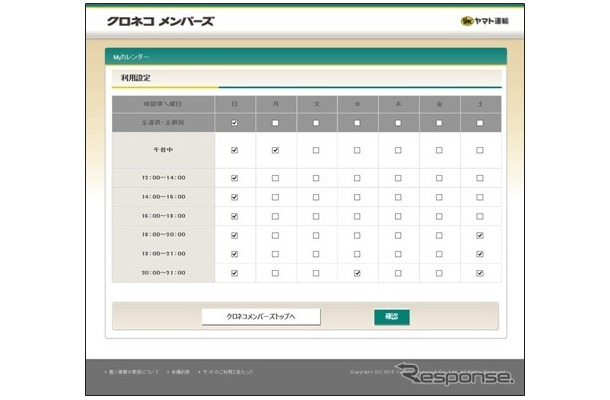Open the 個人情報の取扱について footer link

[x=132, y=372]
